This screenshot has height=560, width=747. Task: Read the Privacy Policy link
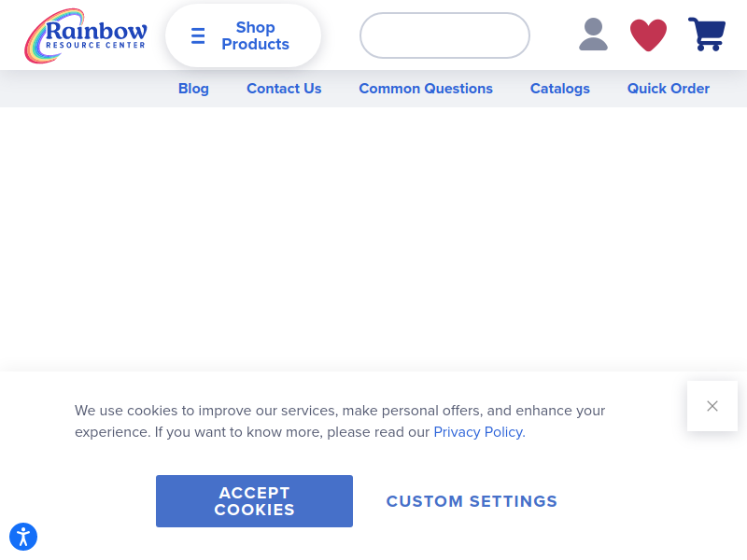coord(479,432)
